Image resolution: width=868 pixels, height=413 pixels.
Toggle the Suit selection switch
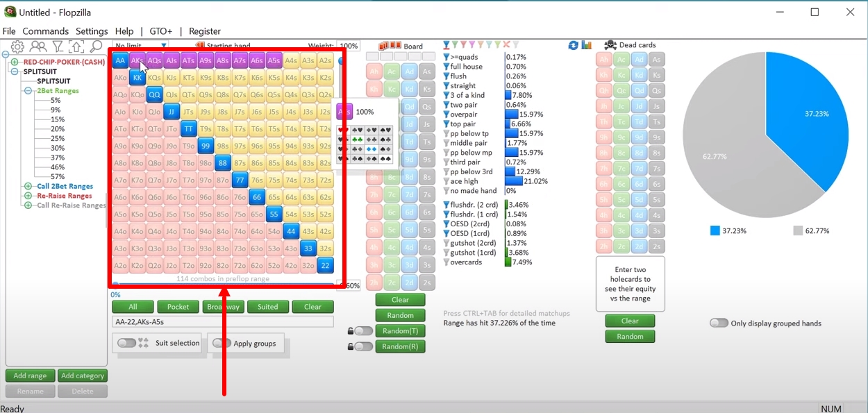pyautogui.click(x=127, y=343)
